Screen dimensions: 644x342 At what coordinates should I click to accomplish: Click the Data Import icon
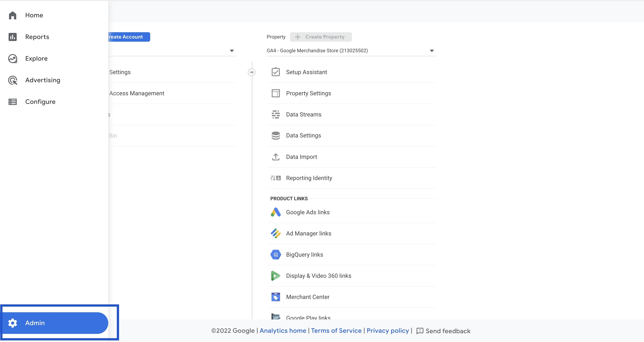click(276, 157)
